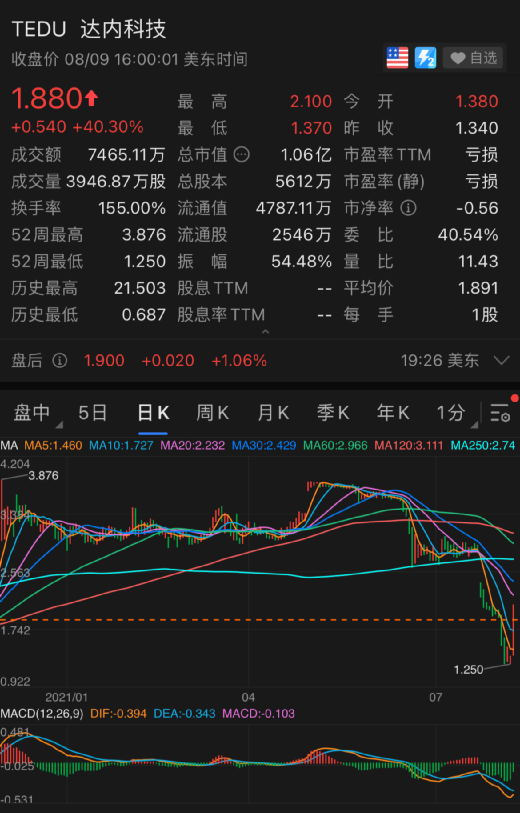Tap the MA10:1.727 indicator label
Screen dimensions: 520x813
click(x=121, y=445)
